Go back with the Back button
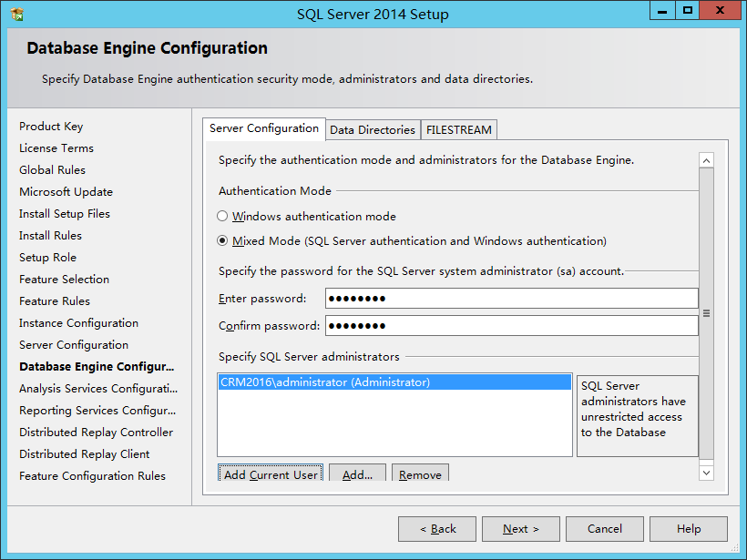The height and width of the screenshot is (560, 747). click(437, 529)
